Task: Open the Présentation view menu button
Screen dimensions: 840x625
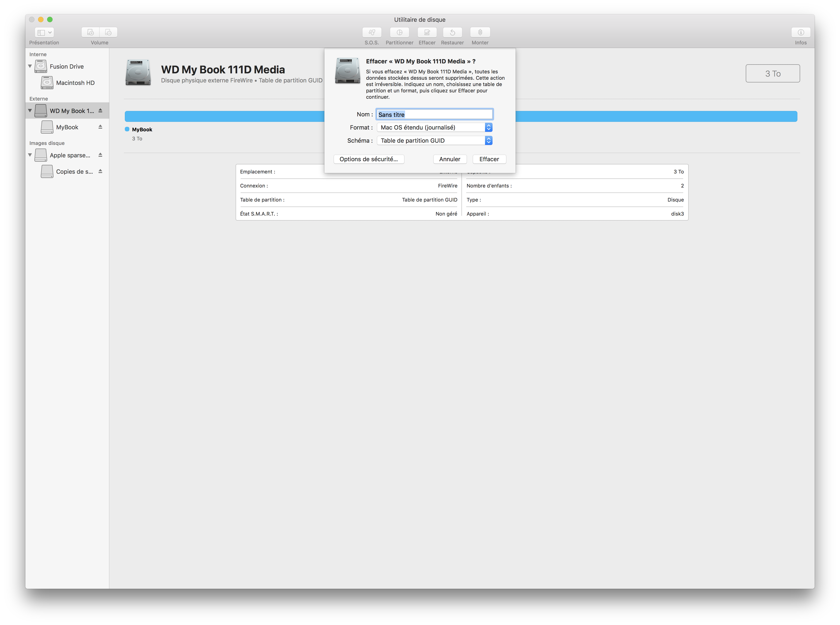Action: point(44,33)
